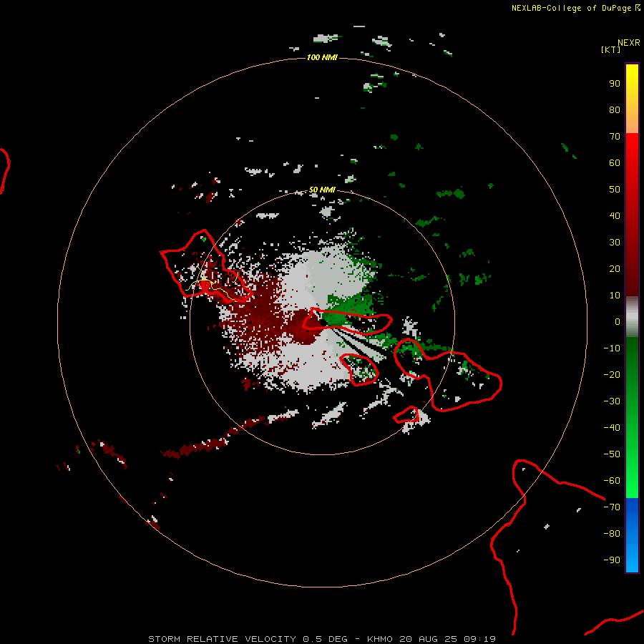The height and width of the screenshot is (644, 644).
Task: Click the positive "90" scale value
Action: pyautogui.click(x=615, y=84)
